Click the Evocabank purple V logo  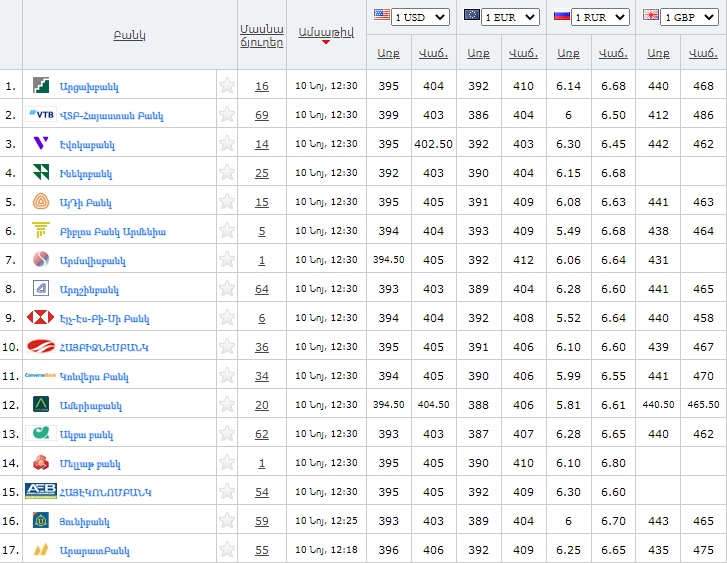(x=41, y=144)
